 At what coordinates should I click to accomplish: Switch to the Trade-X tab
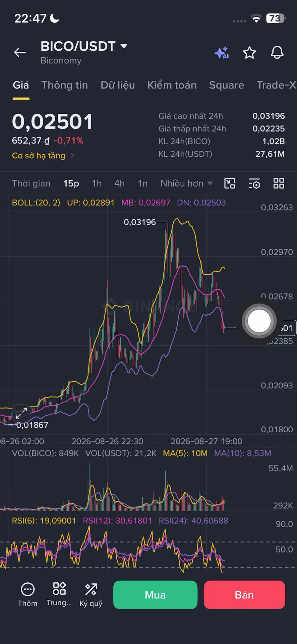click(x=277, y=85)
